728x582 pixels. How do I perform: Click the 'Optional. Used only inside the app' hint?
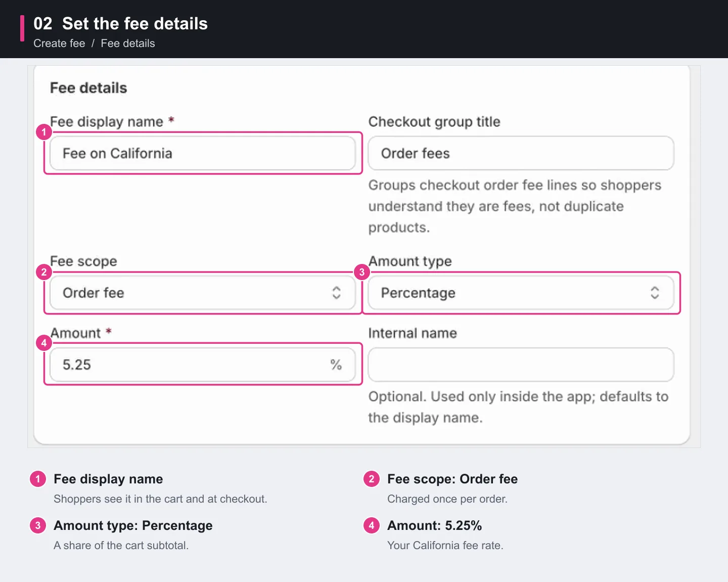click(518, 407)
